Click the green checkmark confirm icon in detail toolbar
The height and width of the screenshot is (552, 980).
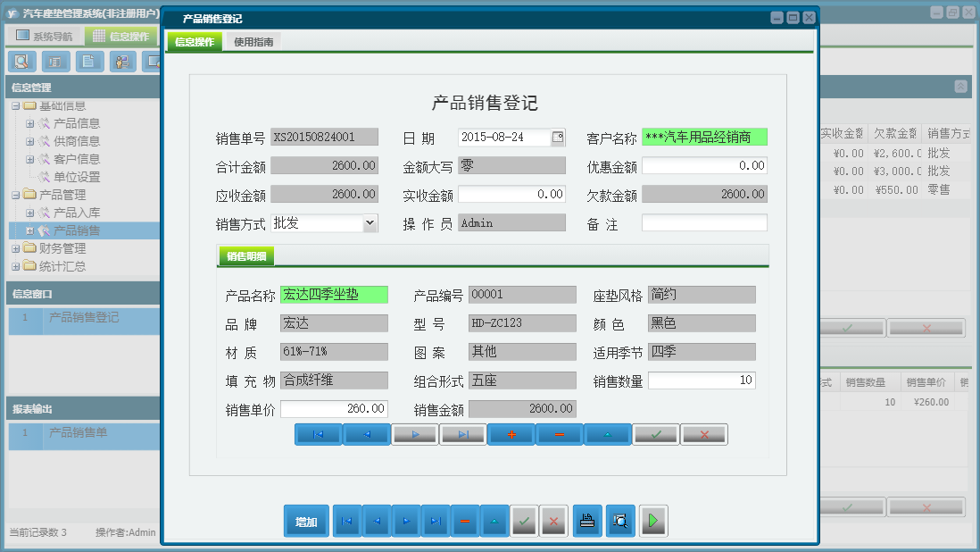(x=656, y=434)
